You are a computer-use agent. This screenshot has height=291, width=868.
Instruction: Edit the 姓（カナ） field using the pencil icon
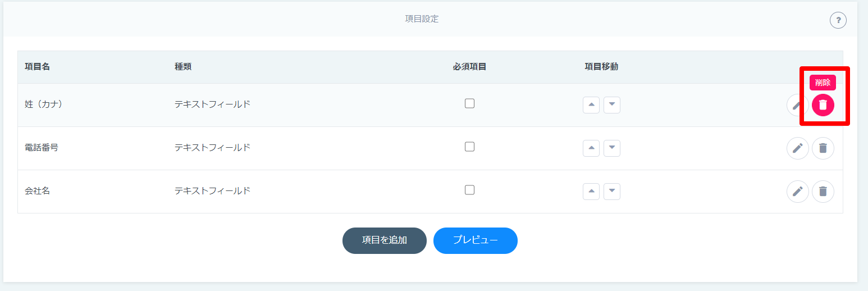(x=797, y=104)
